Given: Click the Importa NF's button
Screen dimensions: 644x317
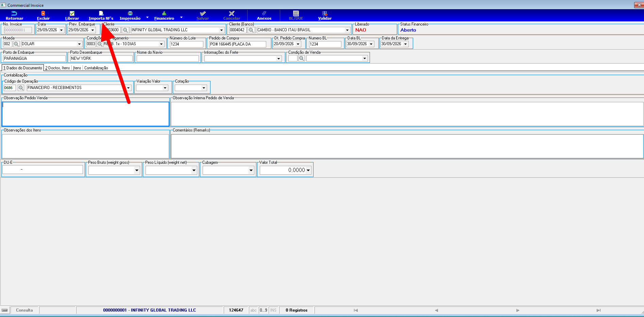Looking at the screenshot, I should 101,16.
